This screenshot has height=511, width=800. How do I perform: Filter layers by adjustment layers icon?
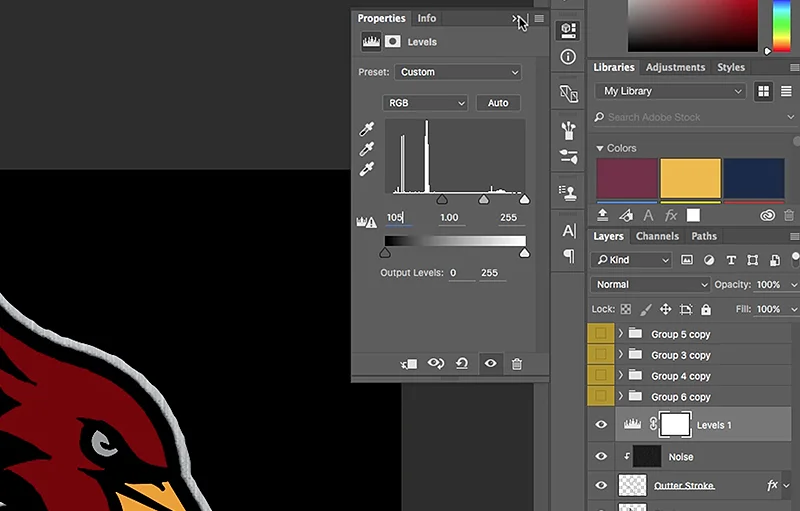point(709,260)
